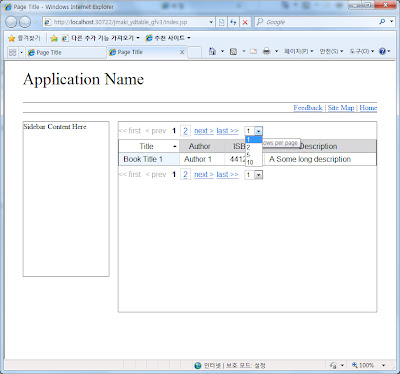The image size is (400, 374).
Task: Click the Internet zone globe in status bar
Action: (x=198, y=365)
